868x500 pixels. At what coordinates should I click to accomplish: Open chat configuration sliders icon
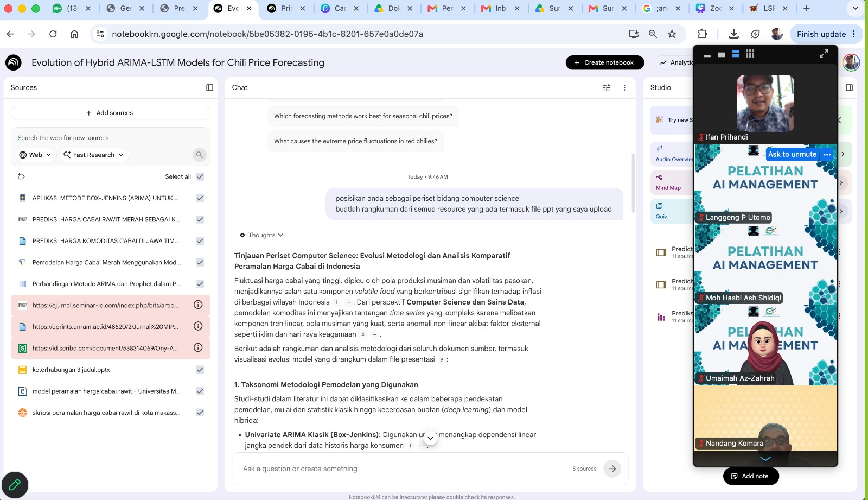point(607,87)
